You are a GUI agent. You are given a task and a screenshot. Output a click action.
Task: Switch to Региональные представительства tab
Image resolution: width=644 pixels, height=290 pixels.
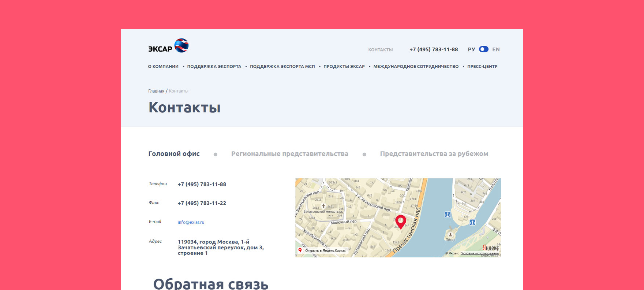point(290,154)
